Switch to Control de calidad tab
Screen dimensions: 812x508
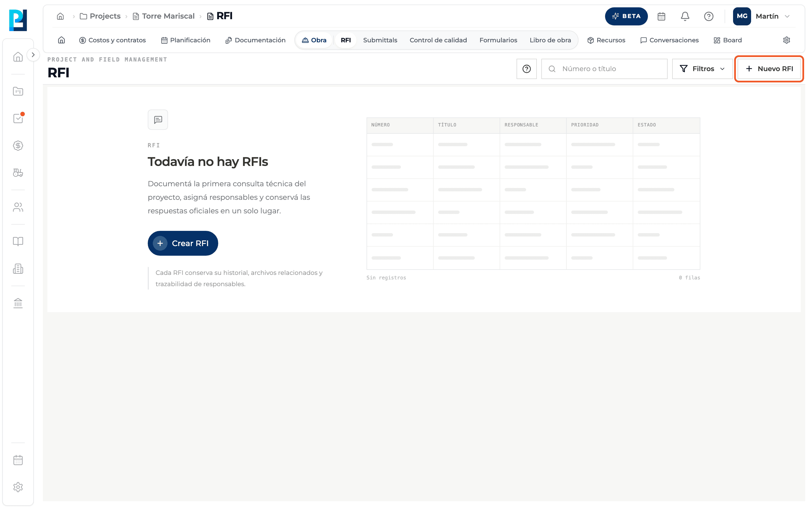click(438, 40)
